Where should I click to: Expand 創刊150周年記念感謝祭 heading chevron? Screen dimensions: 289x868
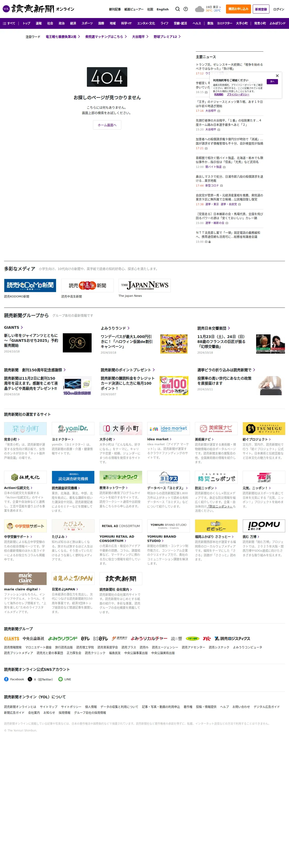[65, 370]
